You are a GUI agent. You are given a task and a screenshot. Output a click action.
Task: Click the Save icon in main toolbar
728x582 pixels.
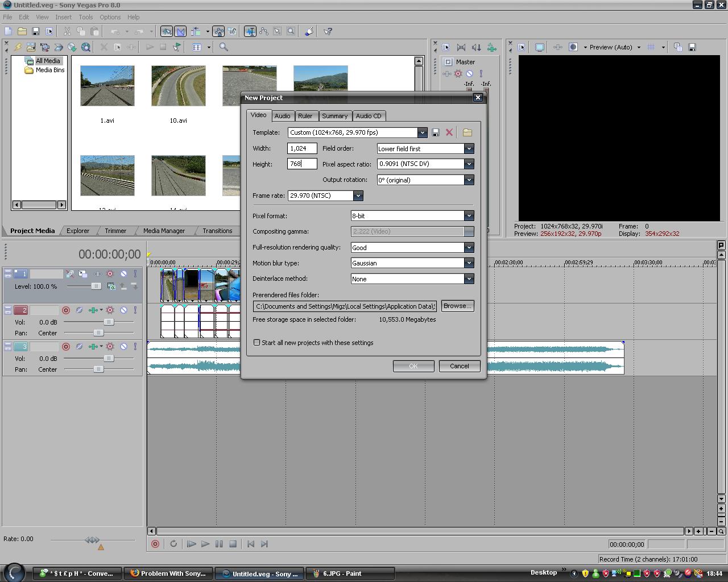point(36,32)
